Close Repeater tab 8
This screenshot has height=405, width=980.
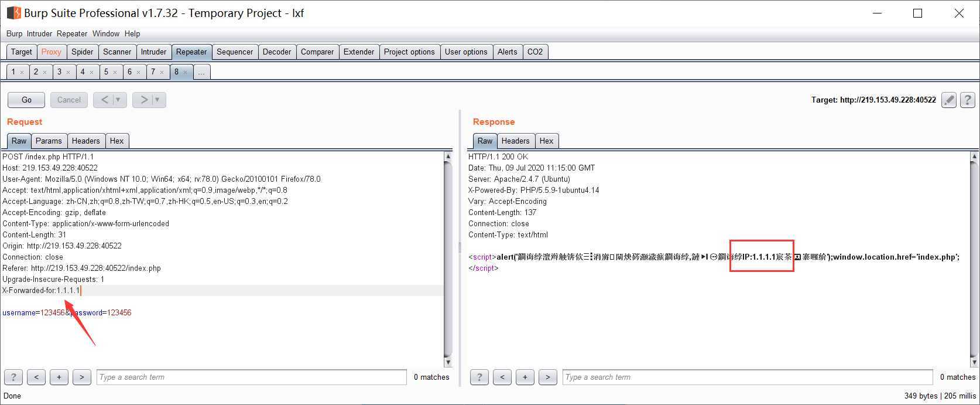coord(185,72)
